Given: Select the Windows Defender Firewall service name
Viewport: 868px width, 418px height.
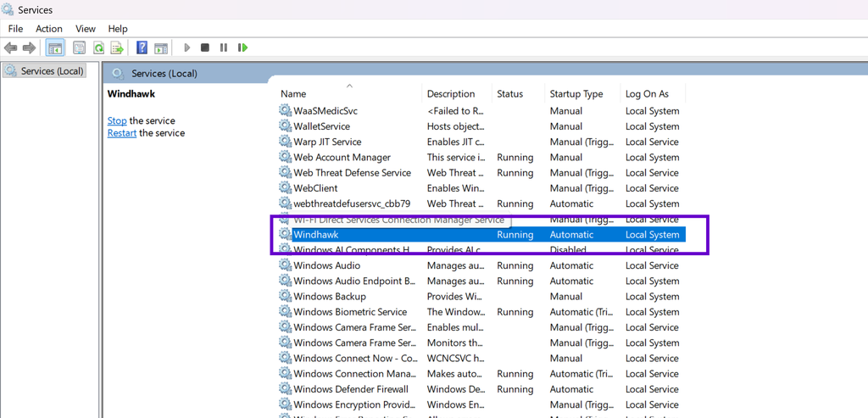Looking at the screenshot, I should coord(351,389).
